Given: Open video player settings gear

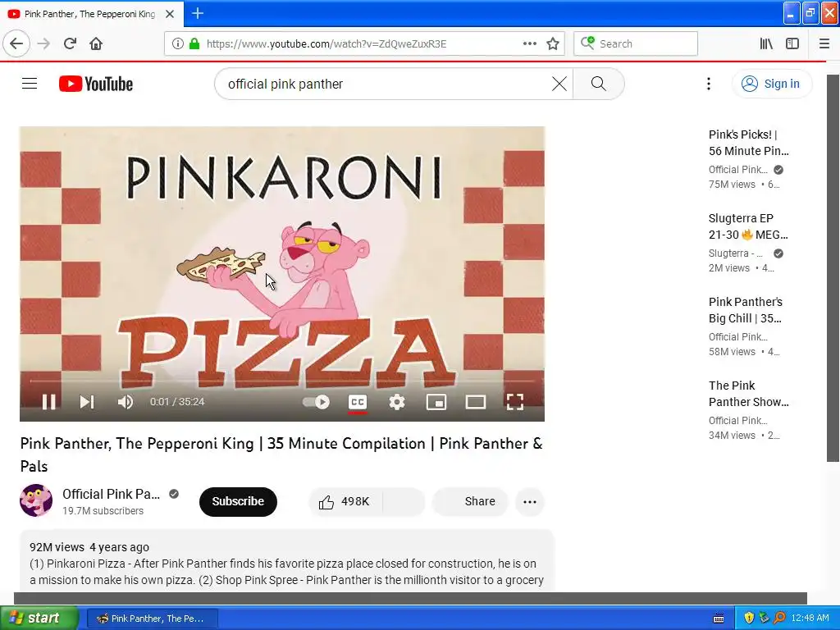Looking at the screenshot, I should (396, 402).
